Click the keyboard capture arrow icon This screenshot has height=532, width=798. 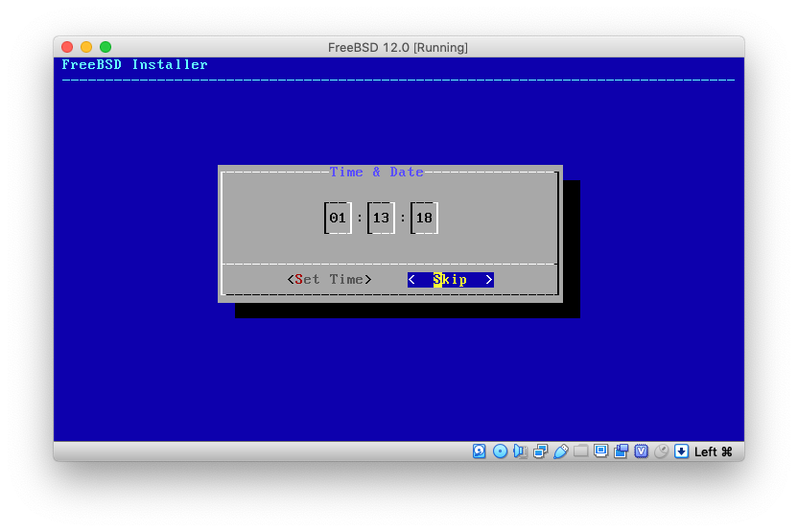681,451
